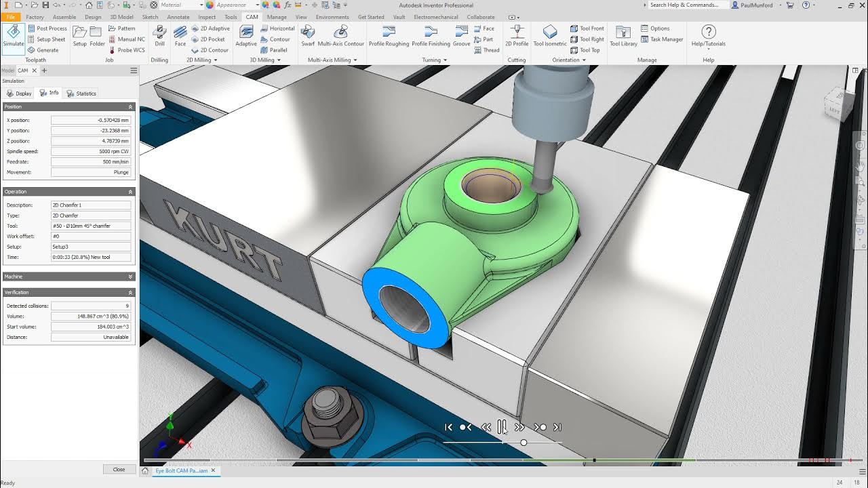Select Parallel 3D milling

[x=274, y=50]
